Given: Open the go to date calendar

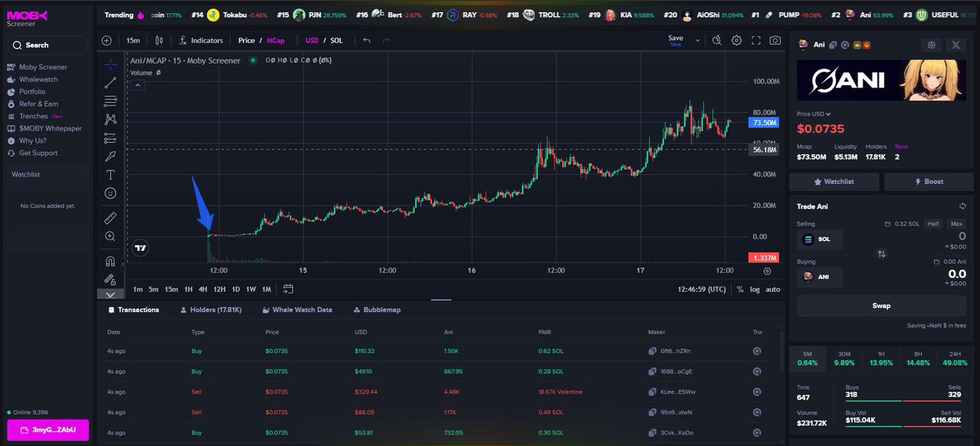Looking at the screenshot, I should click(288, 289).
